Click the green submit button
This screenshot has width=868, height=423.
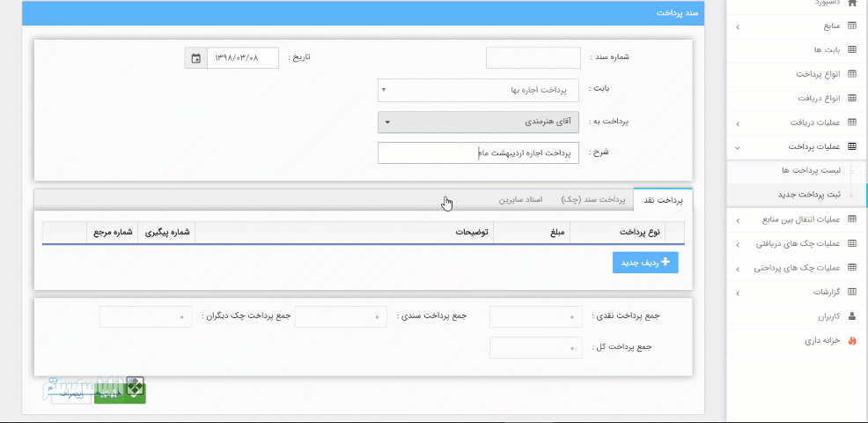pyautogui.click(x=120, y=393)
